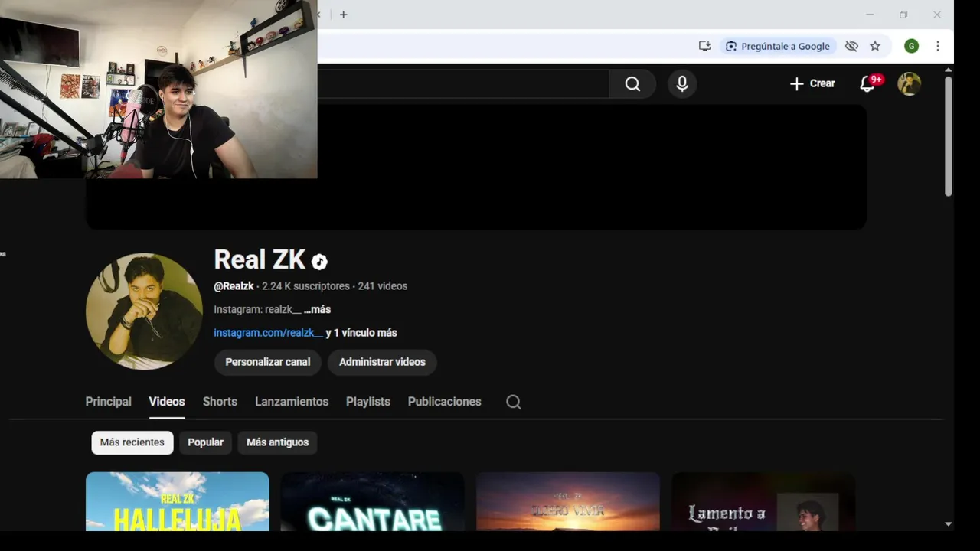Viewport: 980px width, 551px height.
Task: Click the verified artist badge beside Real ZK
Action: pyautogui.click(x=319, y=262)
